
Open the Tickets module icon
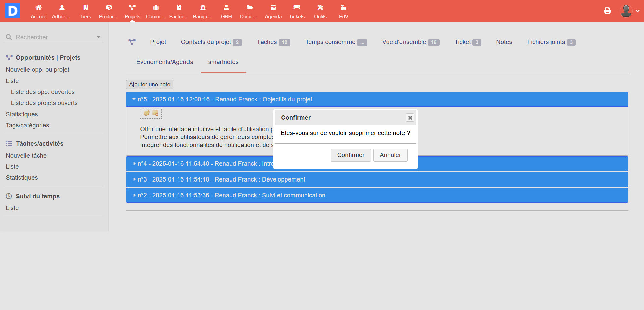297,8
